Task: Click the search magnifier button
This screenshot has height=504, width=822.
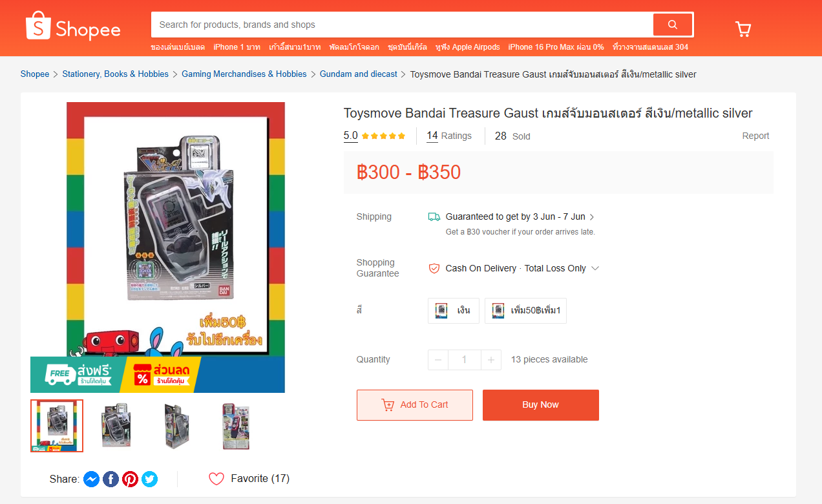Action: (x=672, y=25)
